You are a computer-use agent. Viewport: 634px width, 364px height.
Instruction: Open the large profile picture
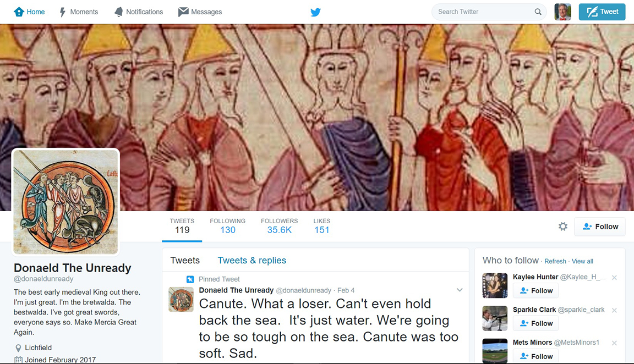[x=66, y=202]
